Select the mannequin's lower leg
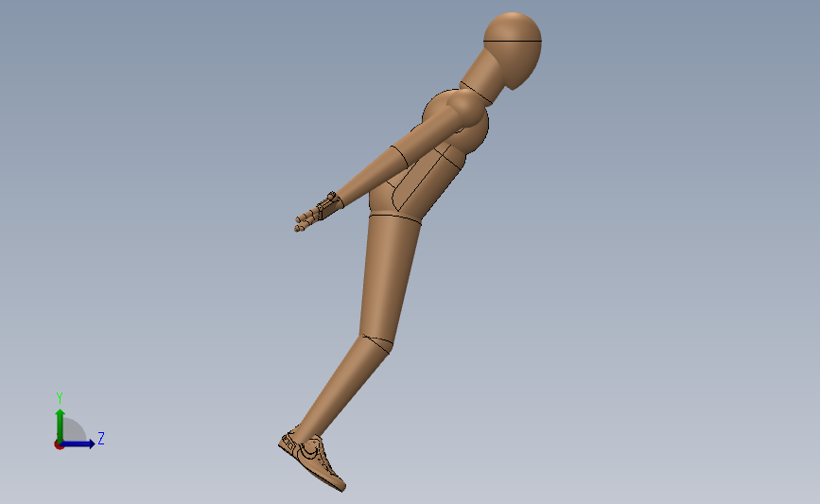 [343, 388]
